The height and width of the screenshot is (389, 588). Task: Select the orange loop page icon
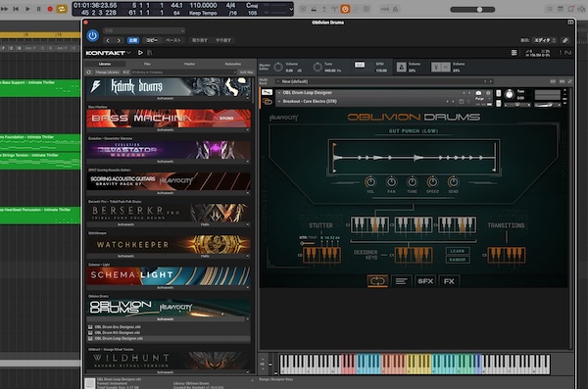click(x=377, y=281)
